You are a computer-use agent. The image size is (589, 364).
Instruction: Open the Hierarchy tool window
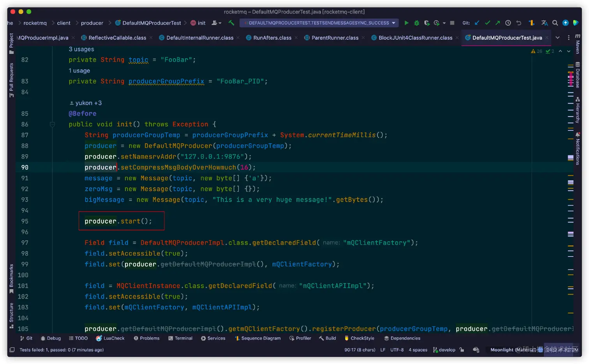pos(578,110)
